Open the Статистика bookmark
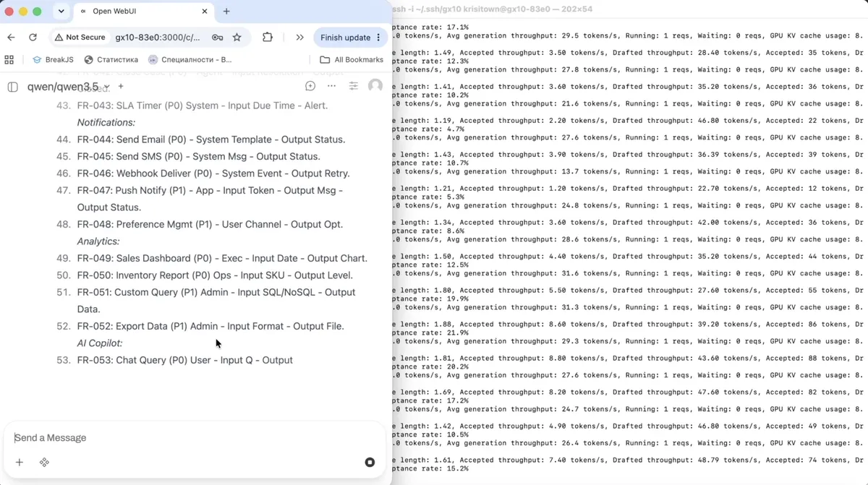The height and width of the screenshot is (485, 868). point(111,60)
